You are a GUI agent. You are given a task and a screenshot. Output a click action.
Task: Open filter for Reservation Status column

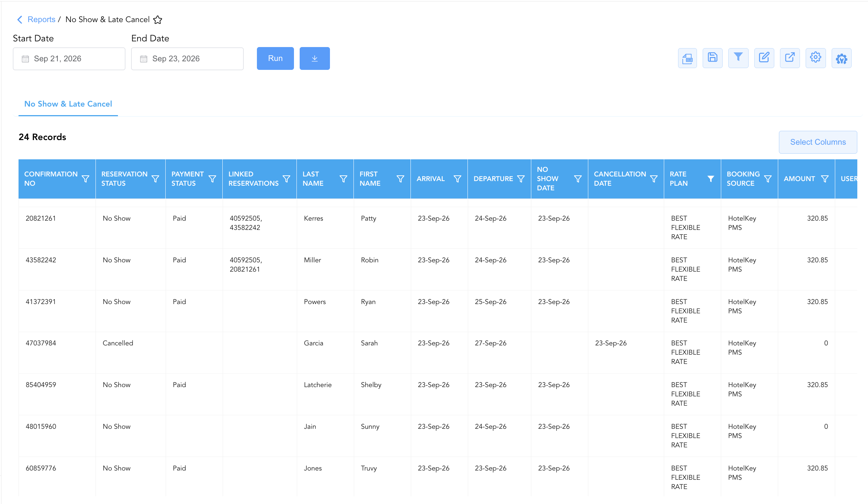(155, 179)
